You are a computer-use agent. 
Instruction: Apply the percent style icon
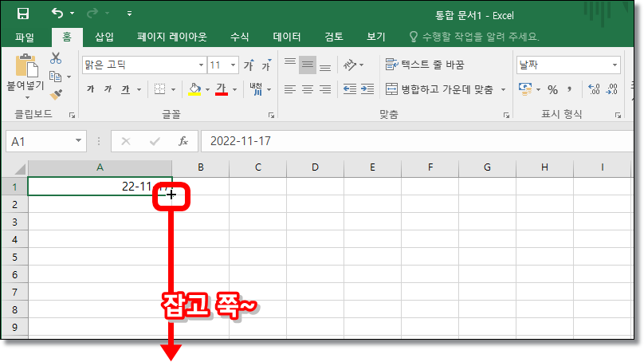click(553, 89)
